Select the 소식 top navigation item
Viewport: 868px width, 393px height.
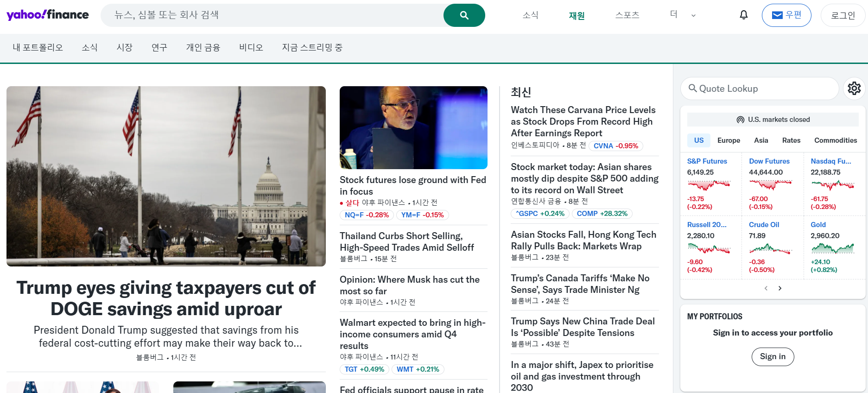pyautogui.click(x=531, y=15)
